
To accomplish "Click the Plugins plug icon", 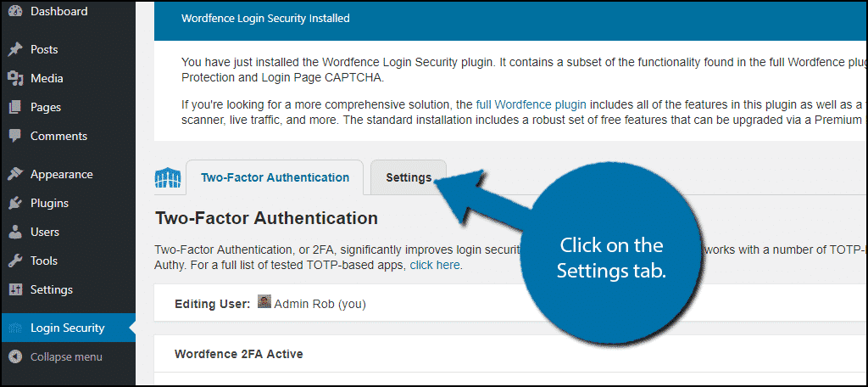I will pos(15,203).
